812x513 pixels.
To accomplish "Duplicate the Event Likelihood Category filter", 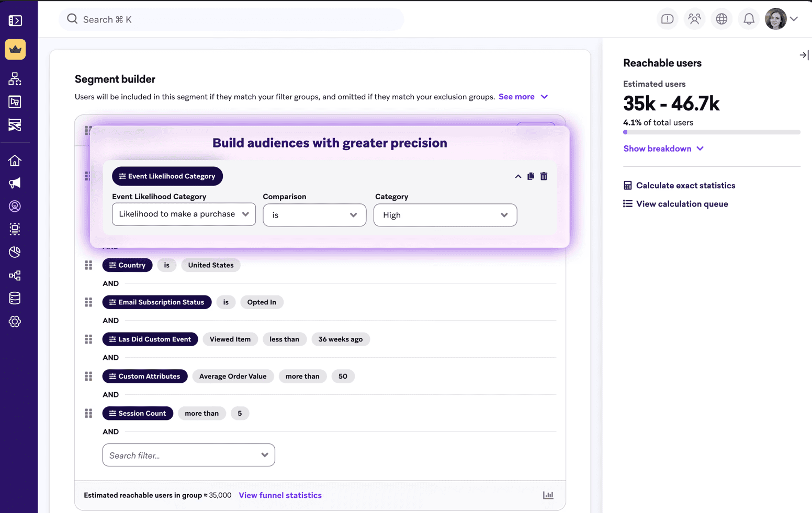I will click(531, 176).
